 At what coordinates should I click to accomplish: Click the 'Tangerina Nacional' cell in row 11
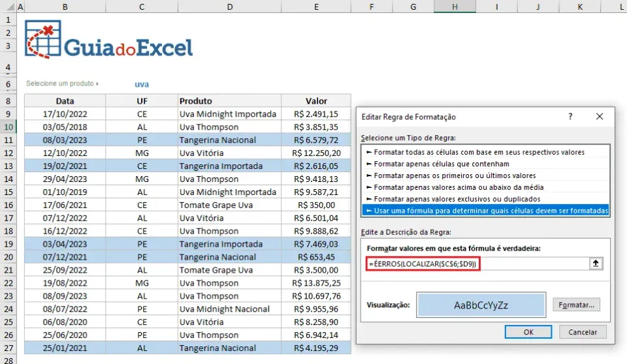pos(229,140)
